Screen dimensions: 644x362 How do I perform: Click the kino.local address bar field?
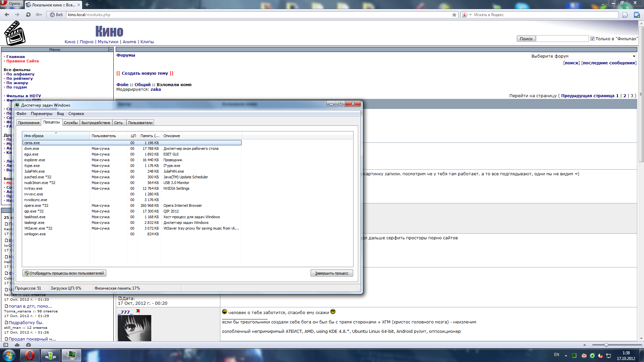tap(258, 15)
